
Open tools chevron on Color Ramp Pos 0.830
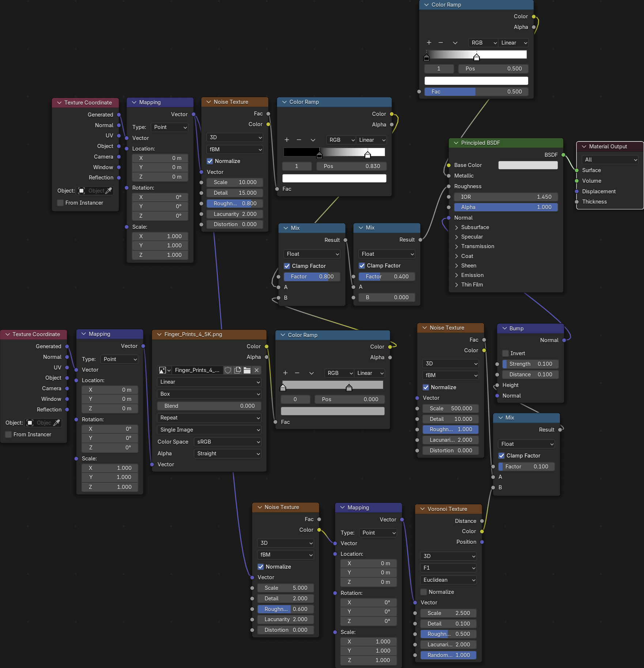[x=313, y=140]
